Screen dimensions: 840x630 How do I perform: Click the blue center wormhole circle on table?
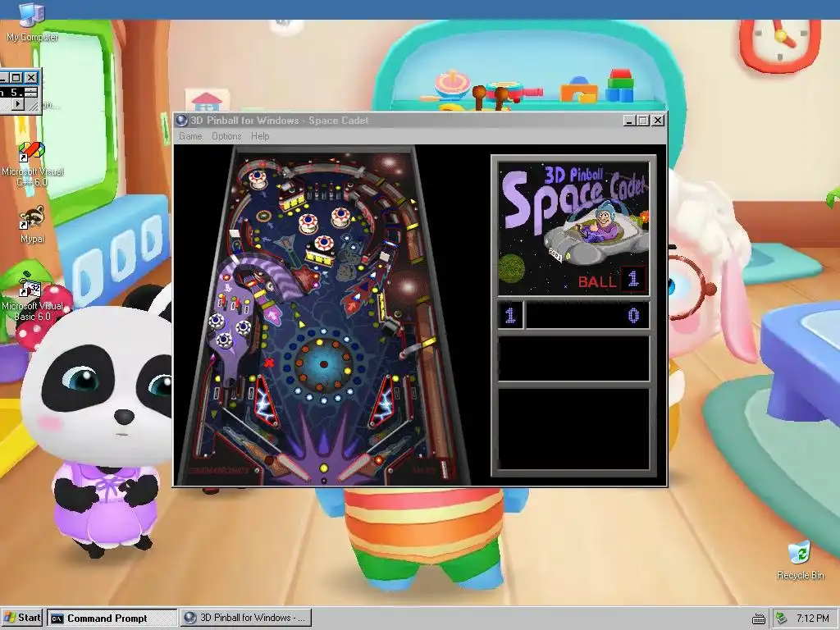pyautogui.click(x=323, y=364)
